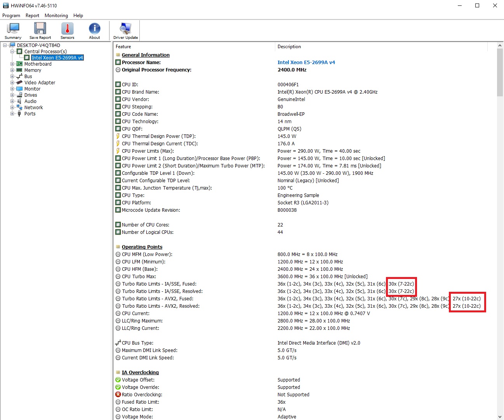Select the IA Overclocking section heading
504x420 pixels.
pos(140,373)
